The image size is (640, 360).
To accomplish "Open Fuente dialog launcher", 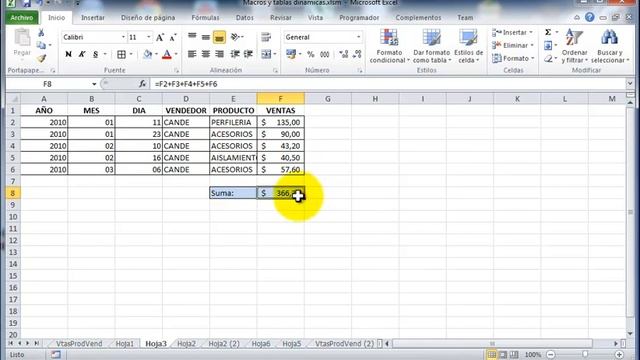I will tap(176, 71).
